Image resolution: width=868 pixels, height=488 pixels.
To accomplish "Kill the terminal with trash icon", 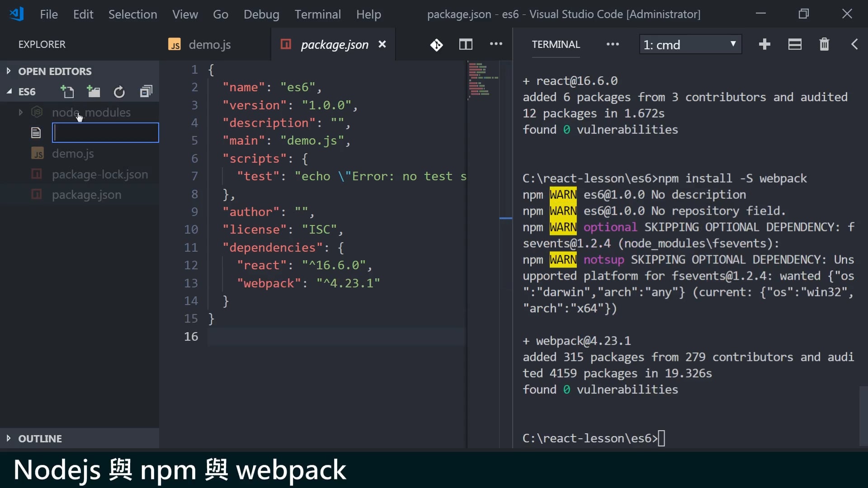I will 824,44.
